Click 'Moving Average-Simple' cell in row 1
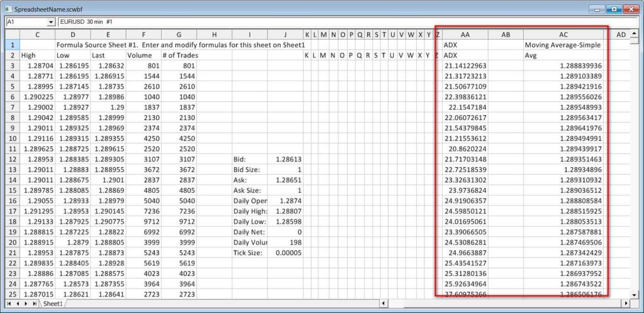Screen dimensions: 644x313 tap(563, 45)
